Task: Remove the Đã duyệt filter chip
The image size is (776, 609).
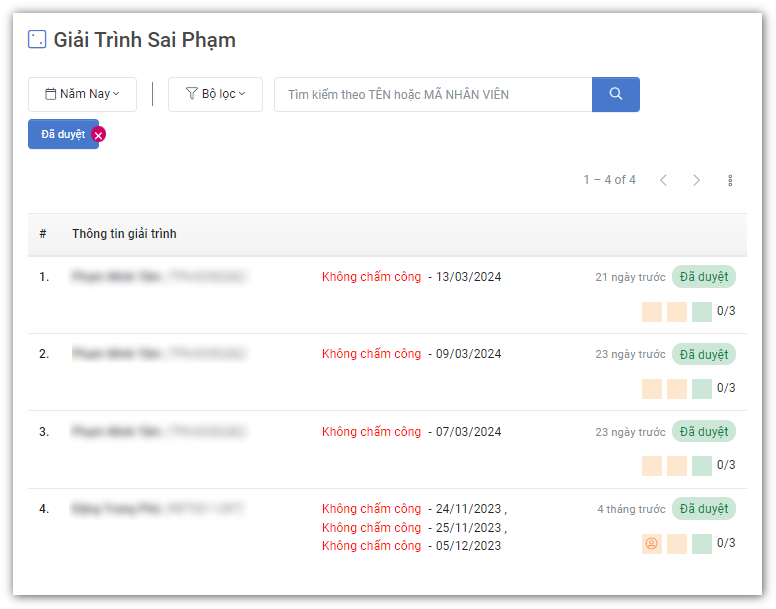Action: tap(98, 135)
